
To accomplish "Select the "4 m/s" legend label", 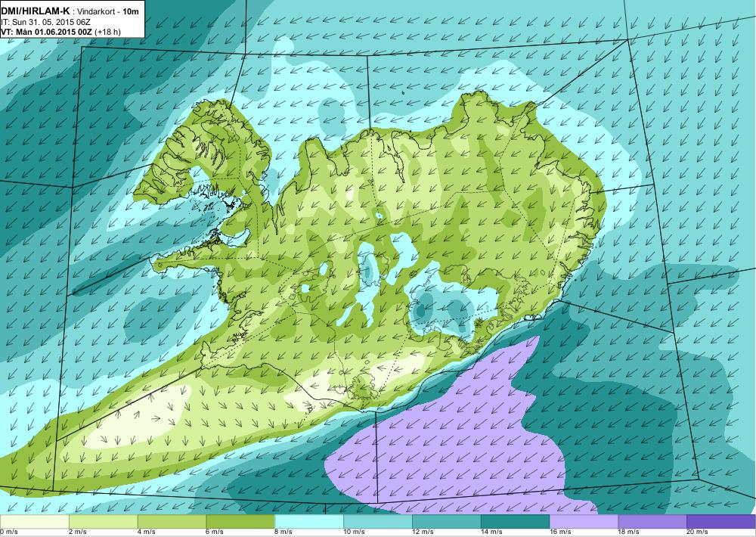I will (x=147, y=532).
